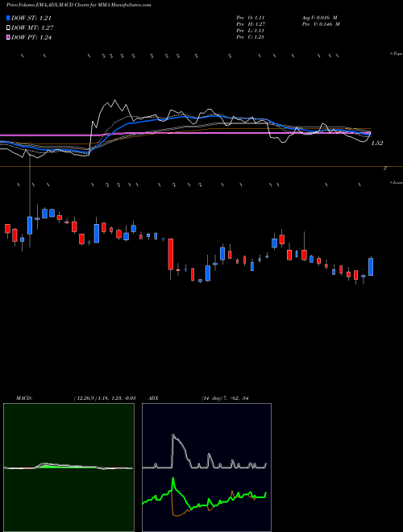This screenshot has height=532, width=403.
Task: Click the ADX '(14 day) 7, +62, -54' values
Action: coord(225,398)
